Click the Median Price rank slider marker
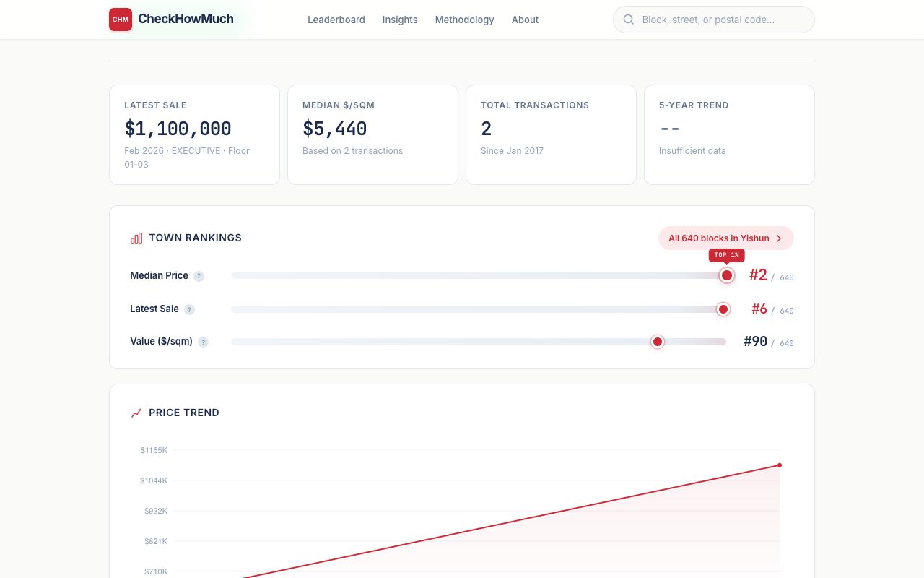Image resolution: width=924 pixels, height=578 pixels. click(x=727, y=275)
